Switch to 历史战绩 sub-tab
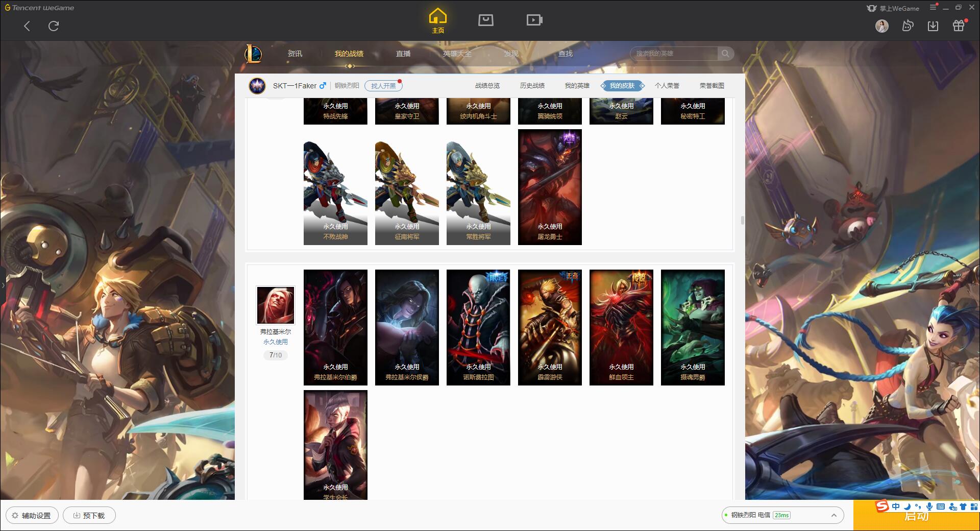The width and height of the screenshot is (980, 531). pos(532,86)
